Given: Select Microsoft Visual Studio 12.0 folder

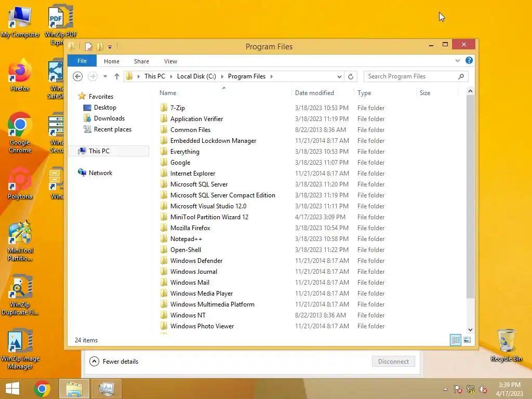Looking at the screenshot, I should (208, 206).
